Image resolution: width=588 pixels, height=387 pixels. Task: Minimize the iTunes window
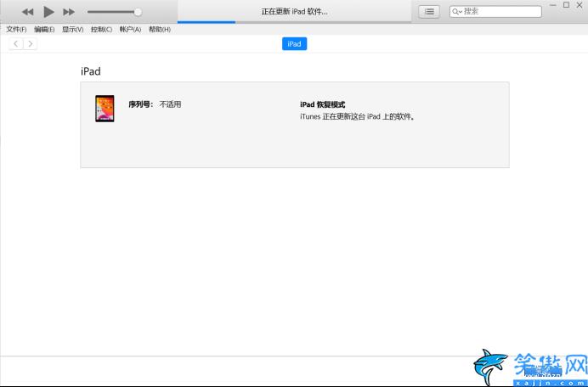(x=553, y=5)
